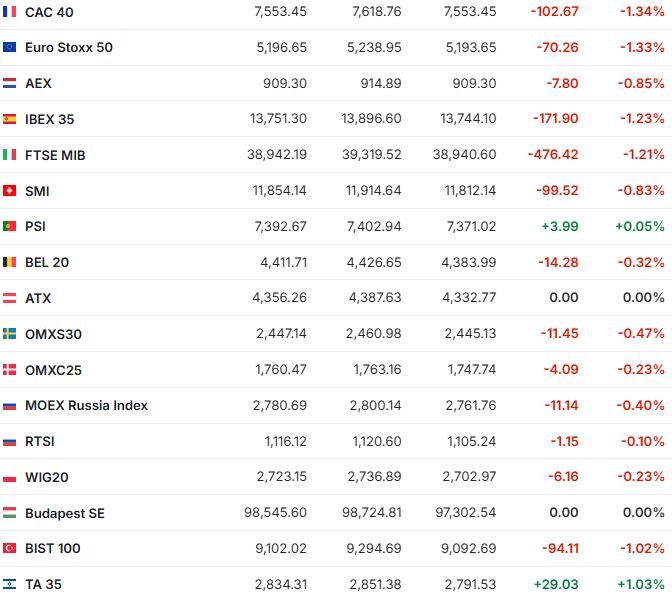The height and width of the screenshot is (597, 672).
Task: Open the Euro Stoxx 50 index page
Action: pyautogui.click(x=69, y=48)
